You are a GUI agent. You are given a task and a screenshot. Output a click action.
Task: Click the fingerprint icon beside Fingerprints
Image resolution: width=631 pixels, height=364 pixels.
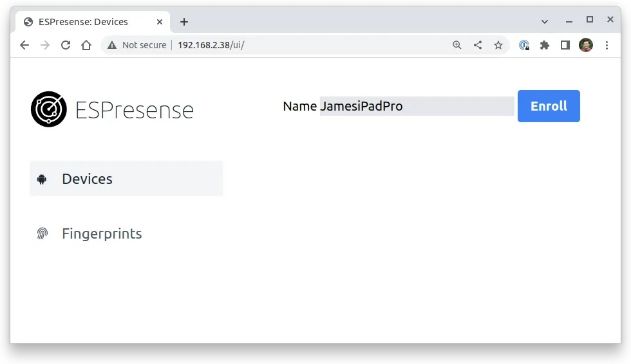click(42, 233)
